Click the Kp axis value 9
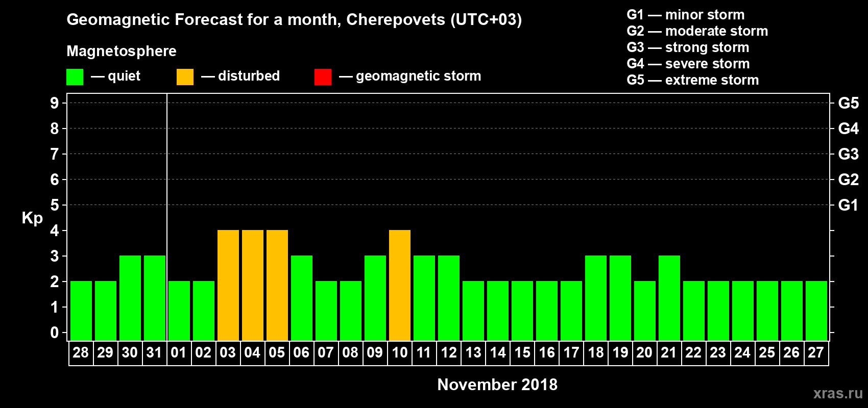This screenshot has height=408, width=868. pos(55,103)
